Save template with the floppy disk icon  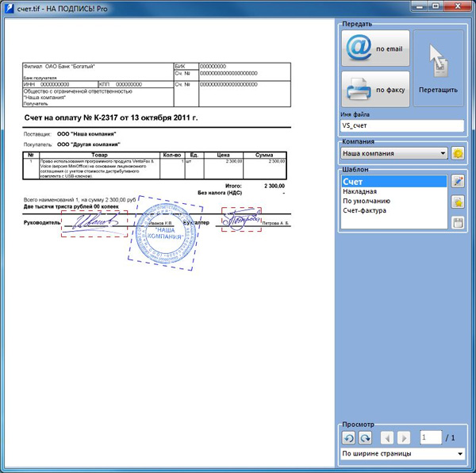coord(458,221)
